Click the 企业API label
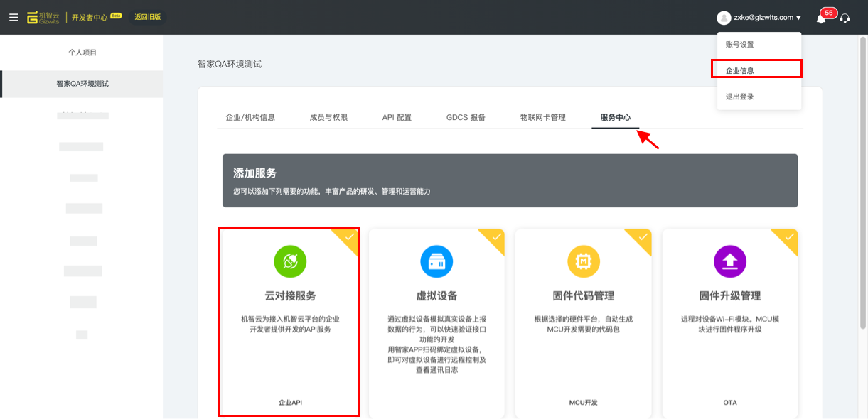This screenshot has height=419, width=868. [x=290, y=403]
